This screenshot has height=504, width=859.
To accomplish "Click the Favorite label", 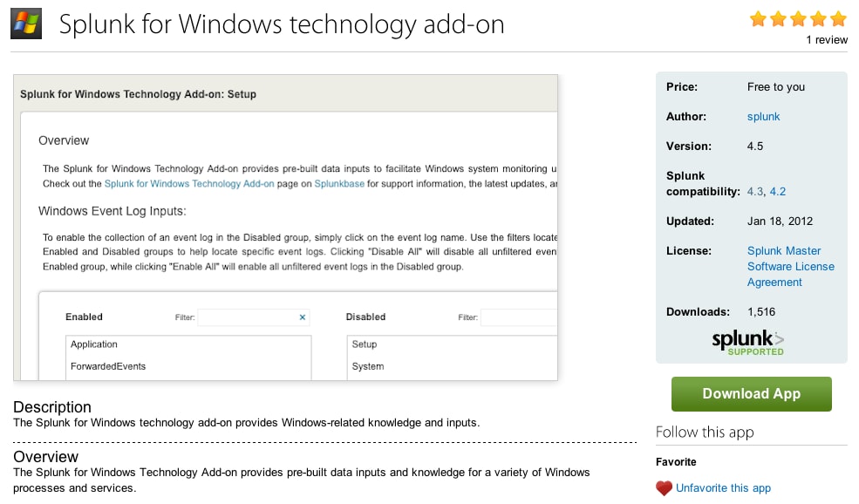I will (676, 462).
